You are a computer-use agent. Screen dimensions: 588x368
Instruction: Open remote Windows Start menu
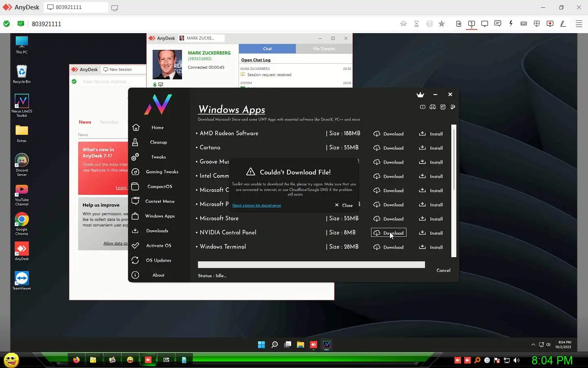[x=261, y=345]
